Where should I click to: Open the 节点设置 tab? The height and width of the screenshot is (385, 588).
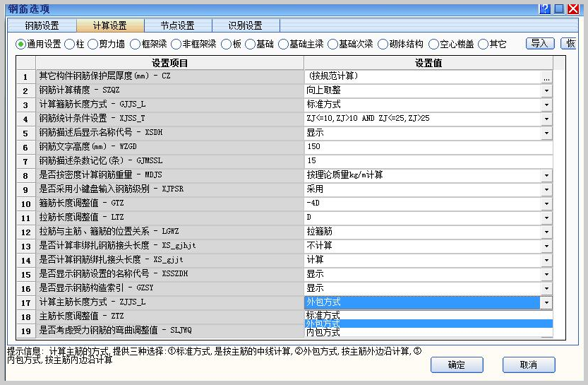[x=177, y=25]
